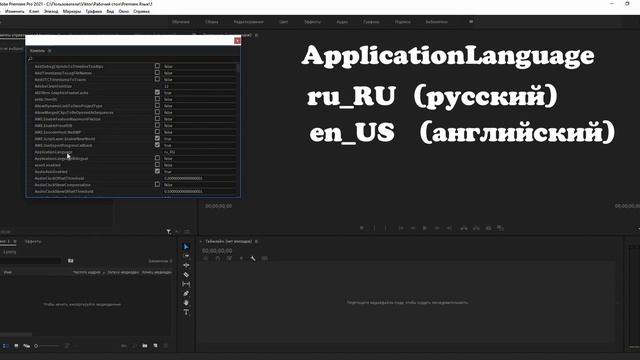Screen dimensions: 640x360
Task: Switch Project panel to list view
Action: (x=6, y=346)
